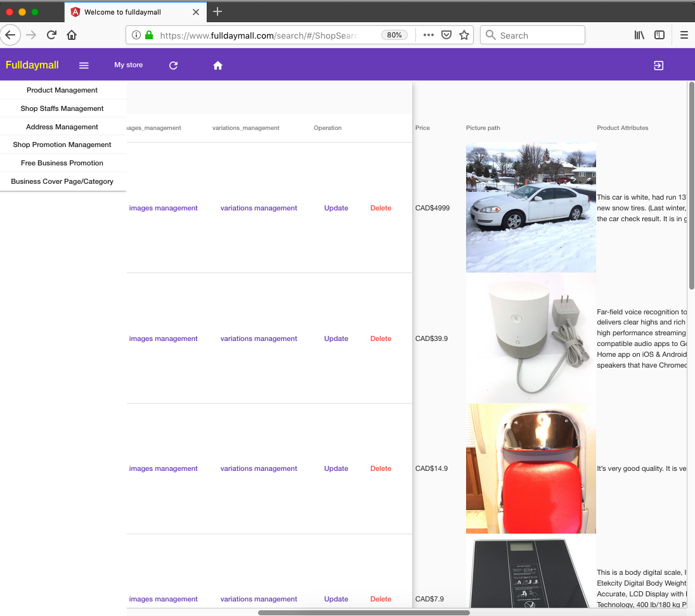695x616 pixels.
Task: Select Product Management menu item
Action: tap(62, 90)
